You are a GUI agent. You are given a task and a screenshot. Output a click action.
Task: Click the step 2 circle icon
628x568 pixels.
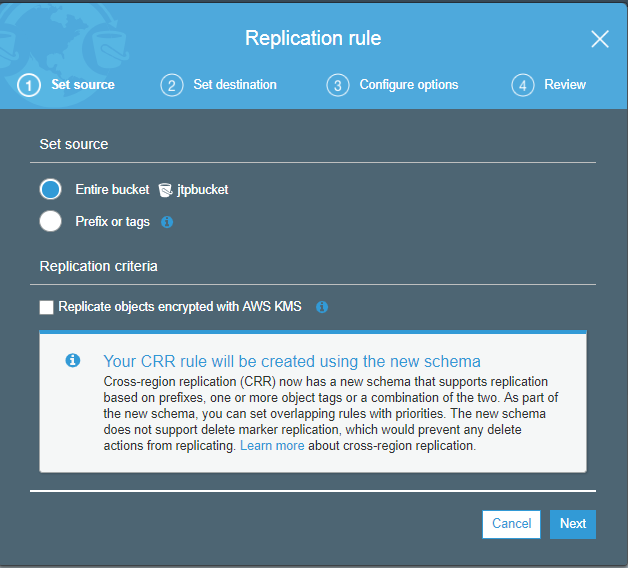tap(172, 85)
